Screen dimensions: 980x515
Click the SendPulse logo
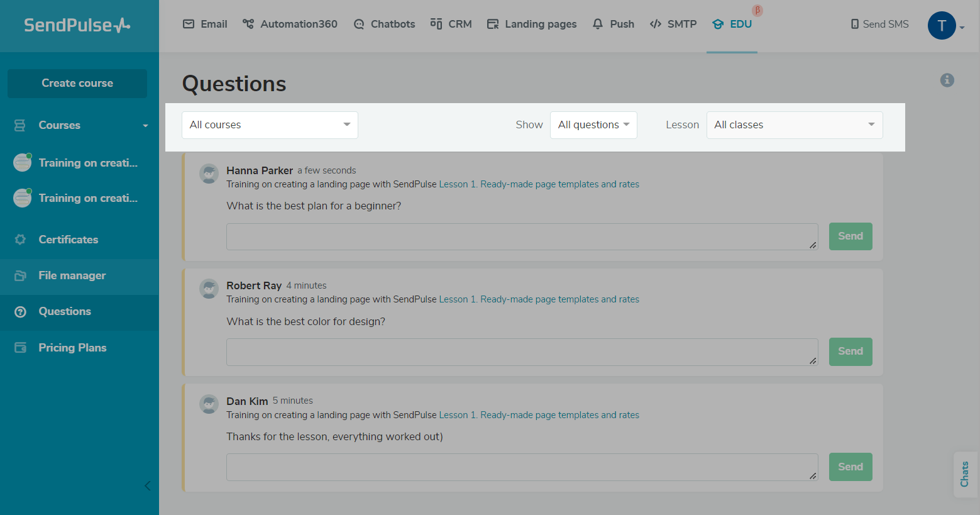77,25
